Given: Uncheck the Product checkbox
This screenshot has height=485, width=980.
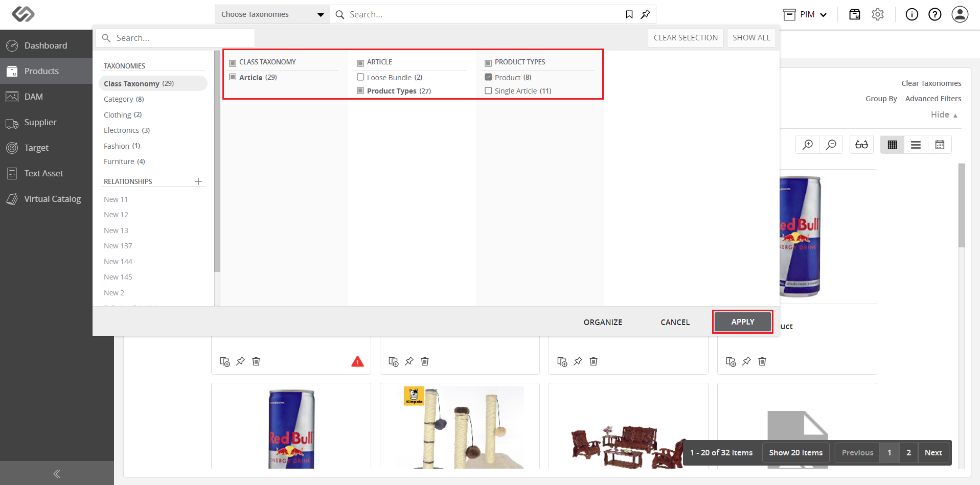Looking at the screenshot, I should coord(488,77).
